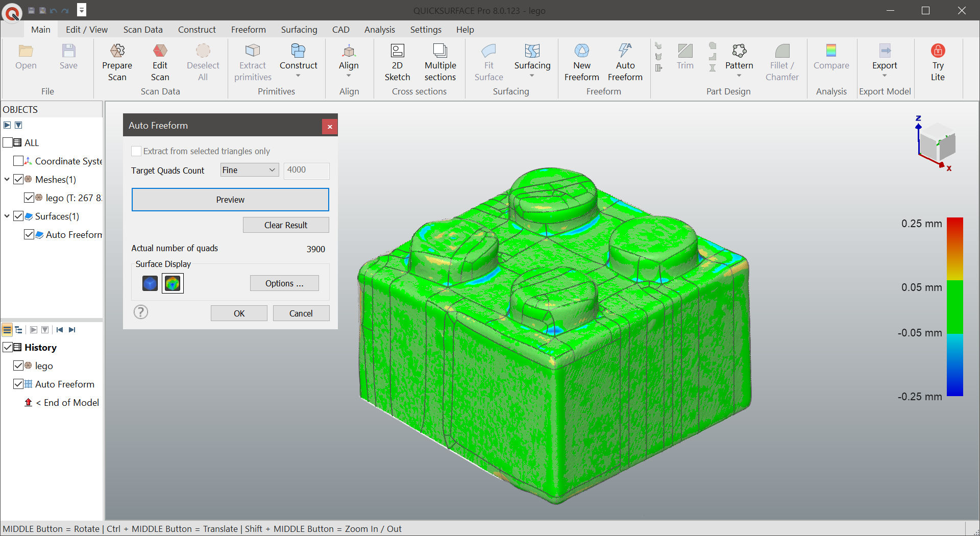Hide the lego mesh in Objects
The image size is (980, 536).
point(29,198)
